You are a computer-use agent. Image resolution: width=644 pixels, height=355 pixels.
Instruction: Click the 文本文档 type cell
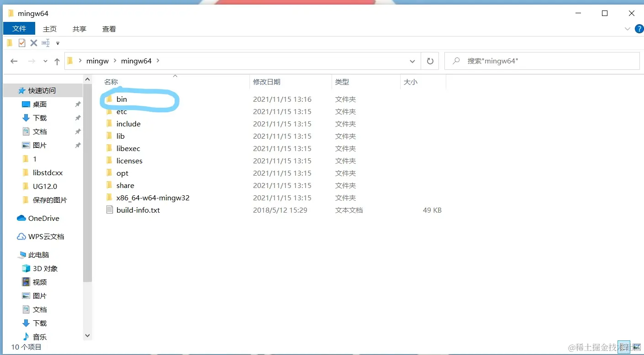tap(349, 210)
